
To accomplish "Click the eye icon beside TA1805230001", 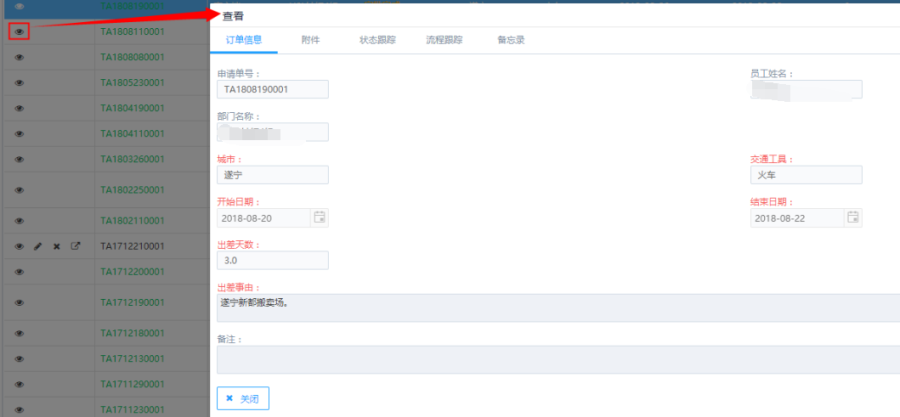I will tap(19, 82).
